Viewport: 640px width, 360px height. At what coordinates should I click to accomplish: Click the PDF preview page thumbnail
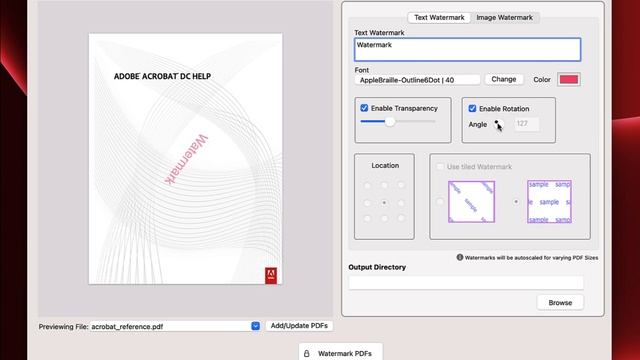point(186,159)
